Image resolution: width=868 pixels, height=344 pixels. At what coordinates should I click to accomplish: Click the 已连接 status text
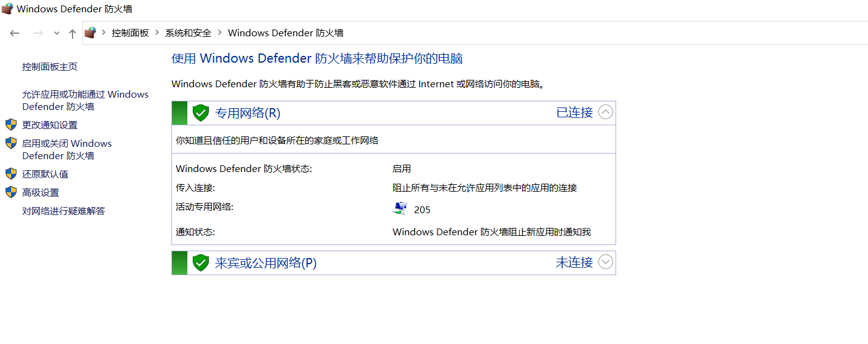574,112
